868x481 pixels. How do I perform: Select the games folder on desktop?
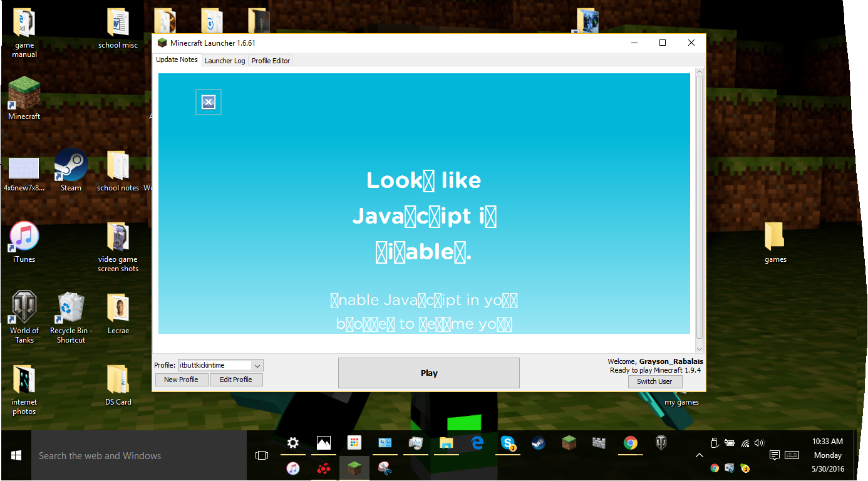coord(775,242)
